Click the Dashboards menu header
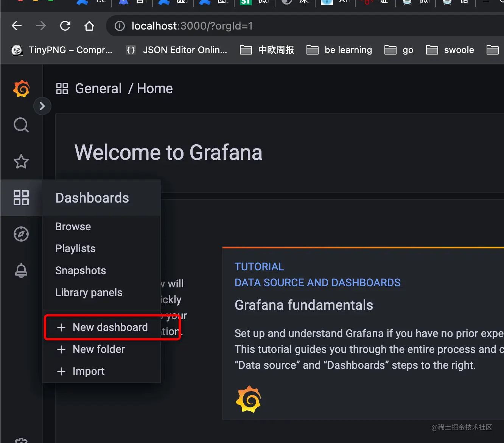This screenshot has height=443, width=504. [102, 198]
